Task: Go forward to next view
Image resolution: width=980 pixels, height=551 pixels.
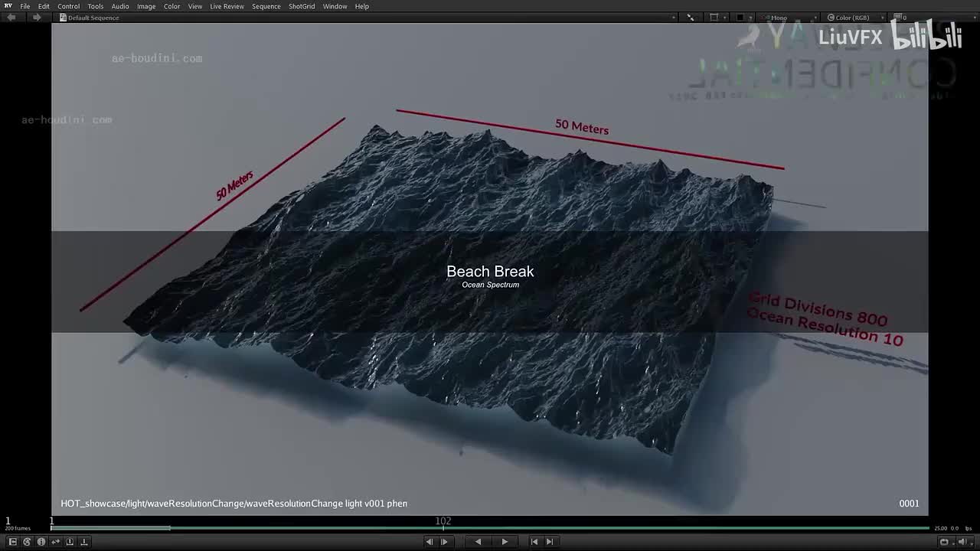Action: coord(36,18)
